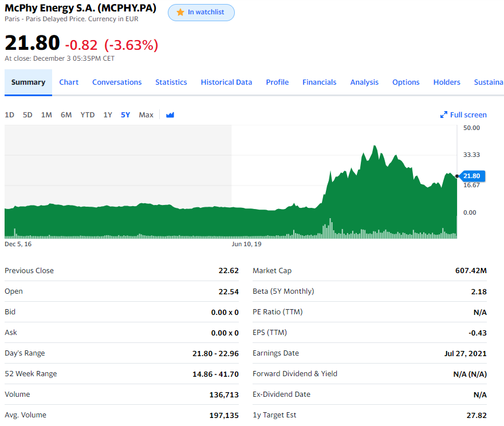Click the Forward Dividend & Yield label
The image size is (504, 426).
coord(295,374)
